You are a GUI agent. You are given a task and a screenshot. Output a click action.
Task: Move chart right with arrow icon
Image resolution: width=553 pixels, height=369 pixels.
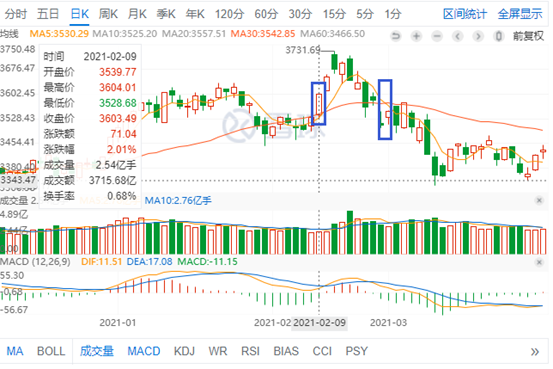click(478, 36)
